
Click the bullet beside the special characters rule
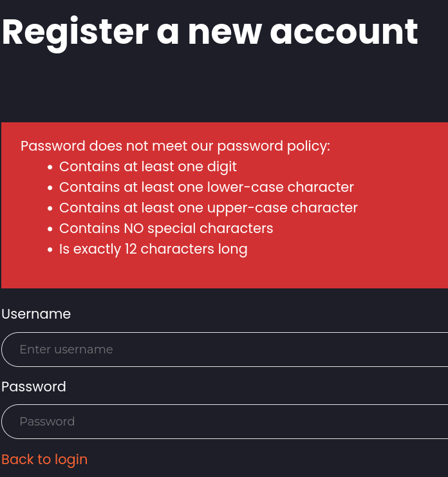pos(50,229)
